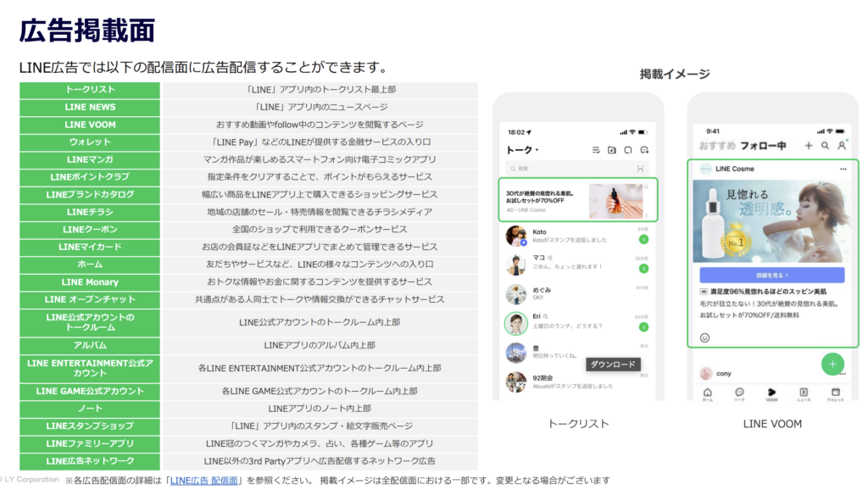Open the talk list search field
868x490 pixels.
coord(576,169)
